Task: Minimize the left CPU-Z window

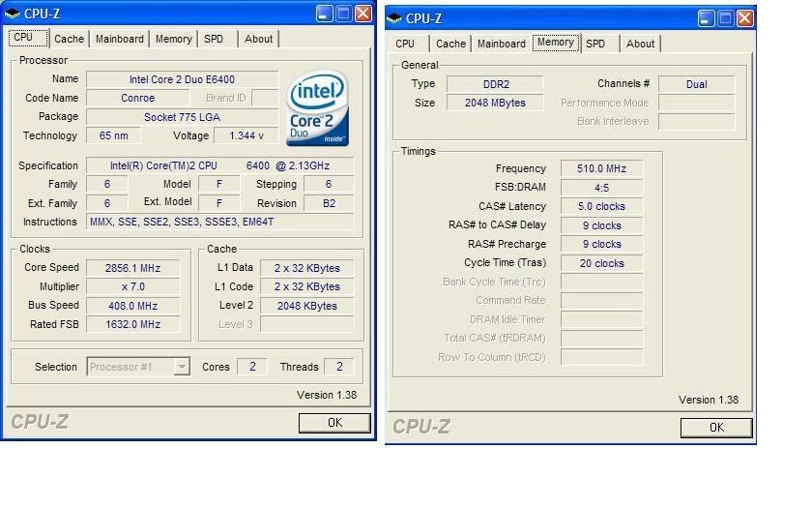Action: pyautogui.click(x=324, y=14)
